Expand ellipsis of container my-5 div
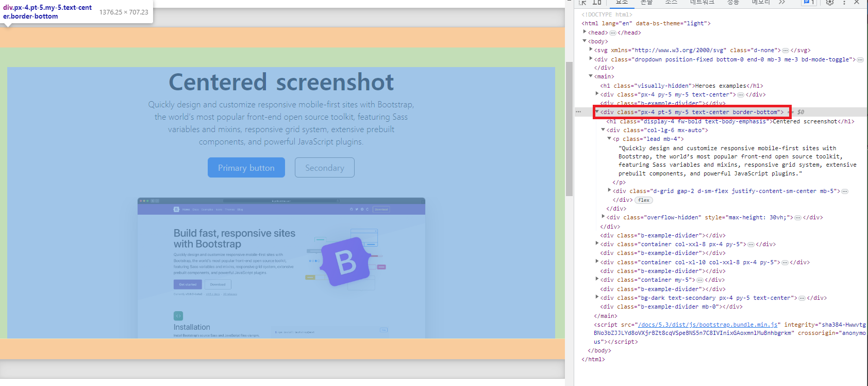 pyautogui.click(x=700, y=280)
